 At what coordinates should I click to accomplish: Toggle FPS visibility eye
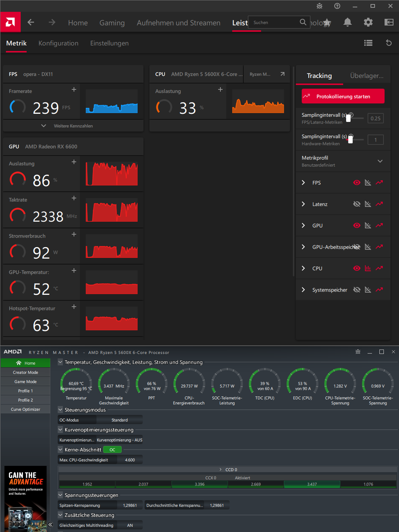point(357,183)
